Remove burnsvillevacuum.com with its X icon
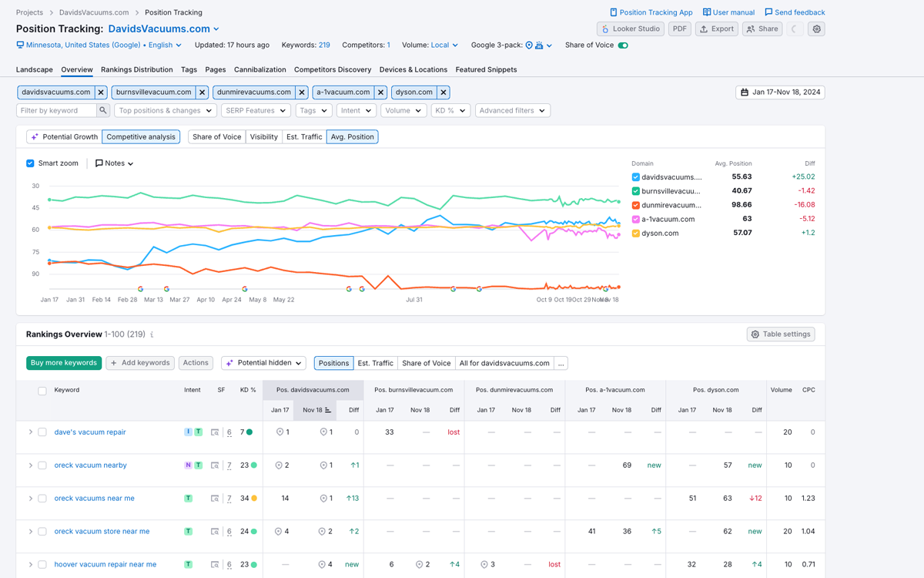 click(x=203, y=92)
